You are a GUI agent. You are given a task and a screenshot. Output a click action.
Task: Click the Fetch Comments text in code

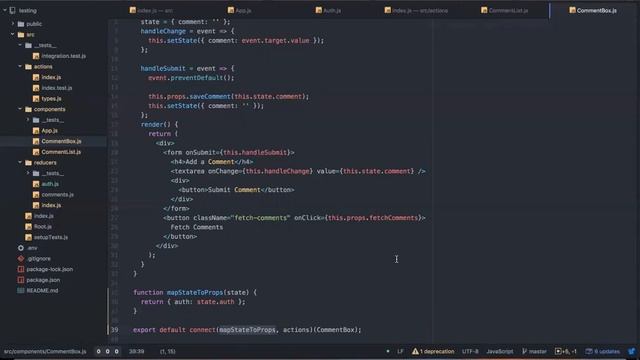[x=197, y=227]
